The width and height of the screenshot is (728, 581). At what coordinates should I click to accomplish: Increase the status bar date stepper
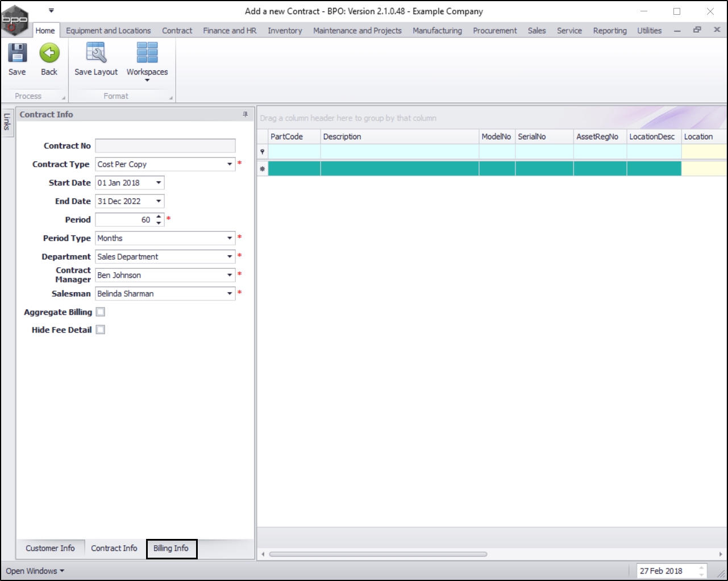point(701,567)
